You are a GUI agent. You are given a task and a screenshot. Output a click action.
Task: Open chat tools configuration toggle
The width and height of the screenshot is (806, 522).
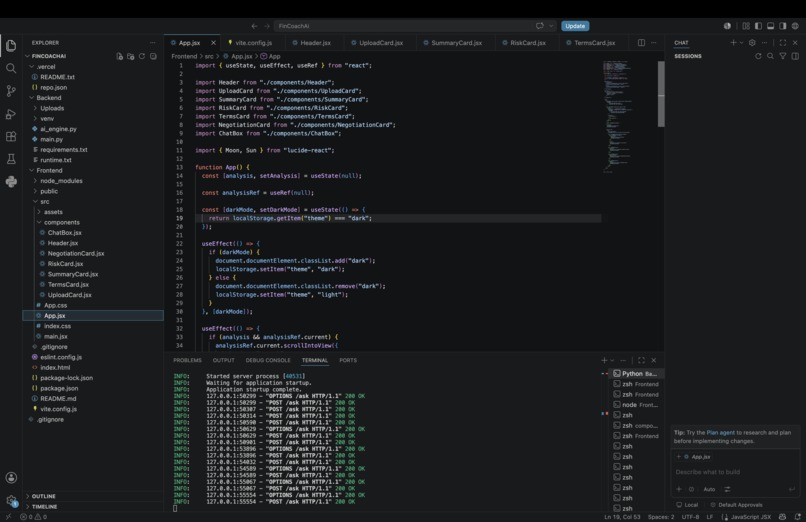pyautogui.click(x=727, y=489)
